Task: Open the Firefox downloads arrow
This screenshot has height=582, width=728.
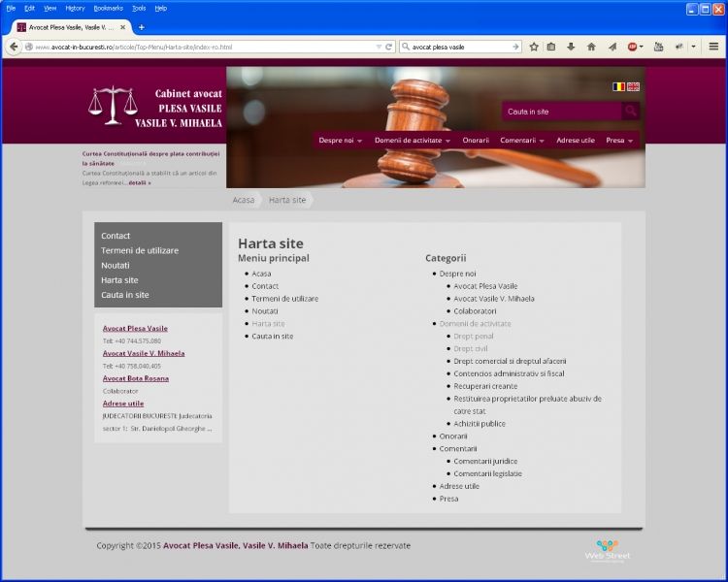Action: 571,47
